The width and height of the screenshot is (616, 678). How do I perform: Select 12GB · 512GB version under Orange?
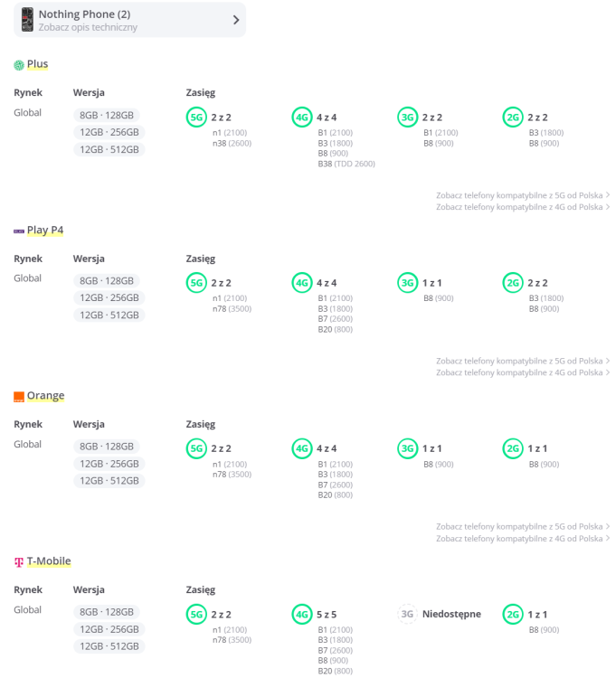(x=109, y=481)
